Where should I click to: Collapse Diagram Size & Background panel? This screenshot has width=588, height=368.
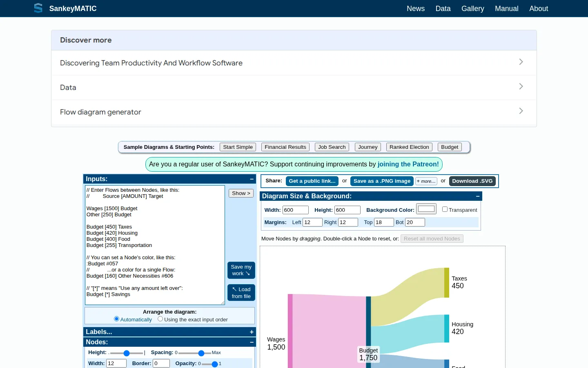pos(478,196)
